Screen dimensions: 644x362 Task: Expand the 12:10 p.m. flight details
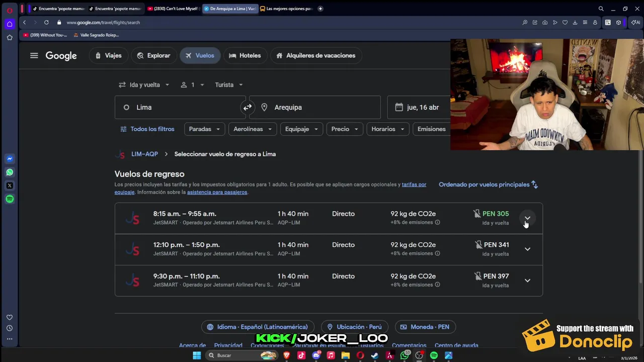[x=527, y=249]
